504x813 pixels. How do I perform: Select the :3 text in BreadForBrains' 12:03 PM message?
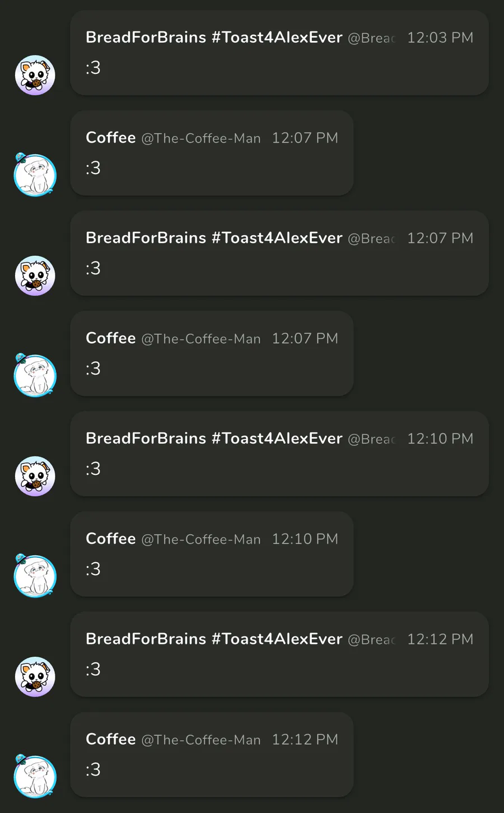(93, 68)
